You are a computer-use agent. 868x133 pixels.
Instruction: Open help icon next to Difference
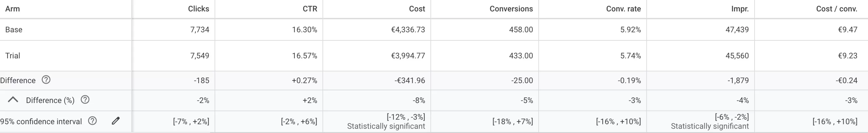pyautogui.click(x=46, y=80)
